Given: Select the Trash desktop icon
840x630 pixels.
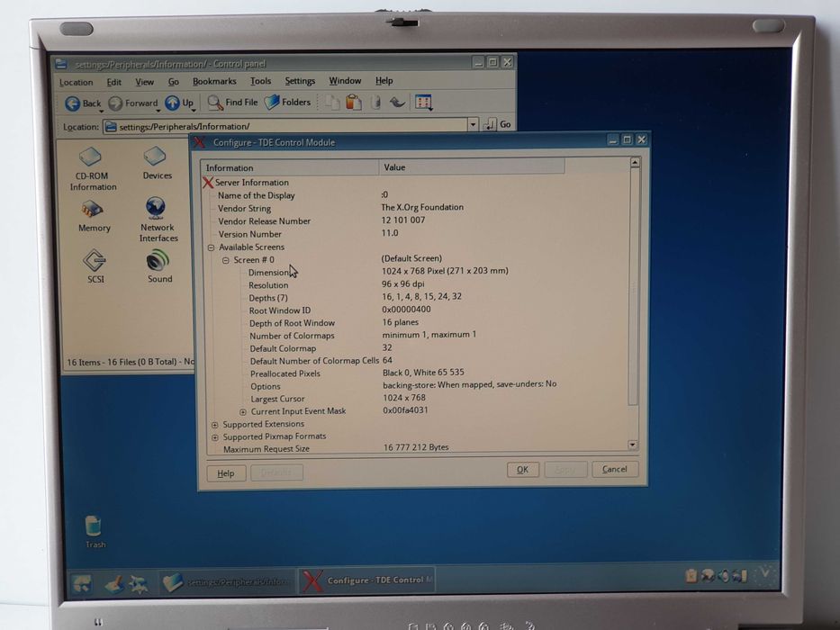Looking at the screenshot, I should pos(95,531).
